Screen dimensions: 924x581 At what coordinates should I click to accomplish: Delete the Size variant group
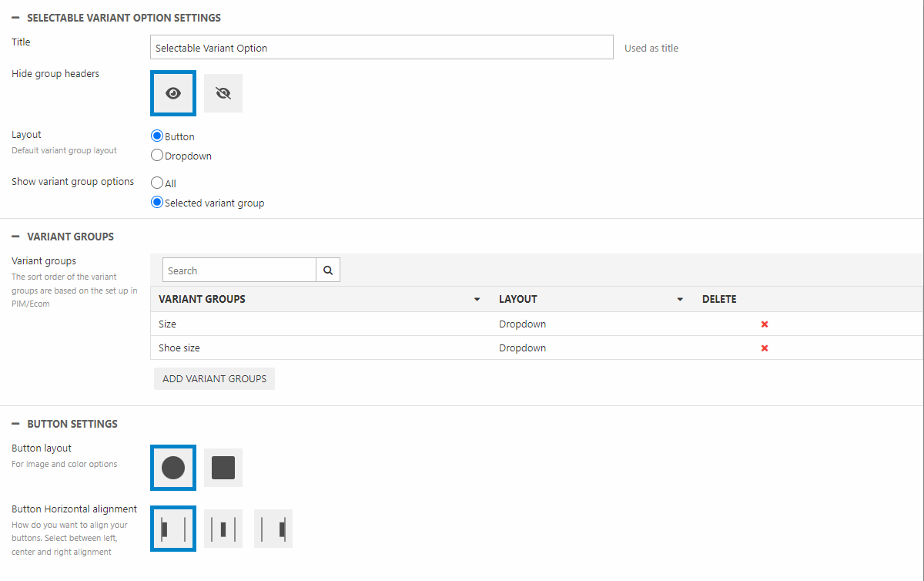tap(765, 324)
